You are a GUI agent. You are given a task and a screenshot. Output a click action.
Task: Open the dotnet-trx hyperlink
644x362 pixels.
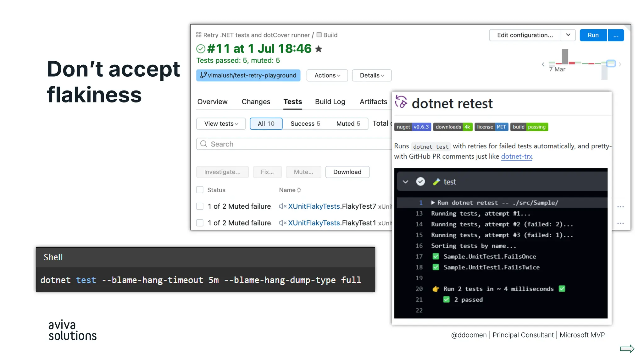[x=516, y=156]
